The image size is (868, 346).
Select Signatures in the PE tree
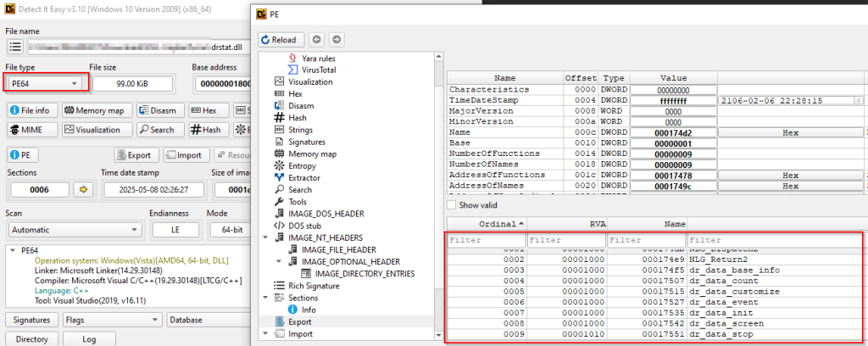[x=307, y=142]
